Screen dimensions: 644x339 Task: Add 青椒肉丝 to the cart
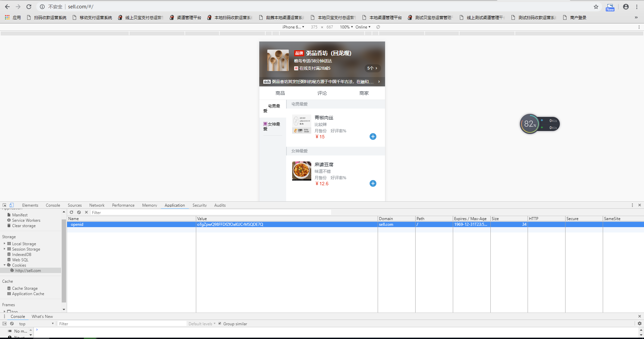tap(373, 137)
